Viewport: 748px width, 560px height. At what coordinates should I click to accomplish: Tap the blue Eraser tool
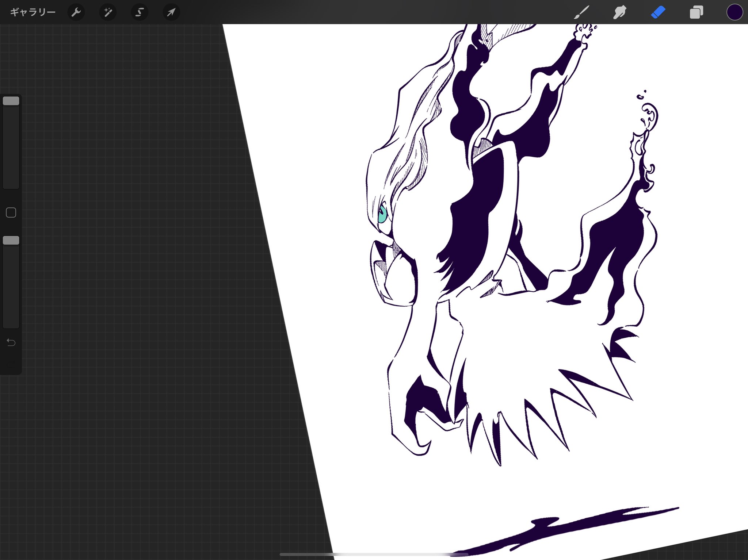658,12
